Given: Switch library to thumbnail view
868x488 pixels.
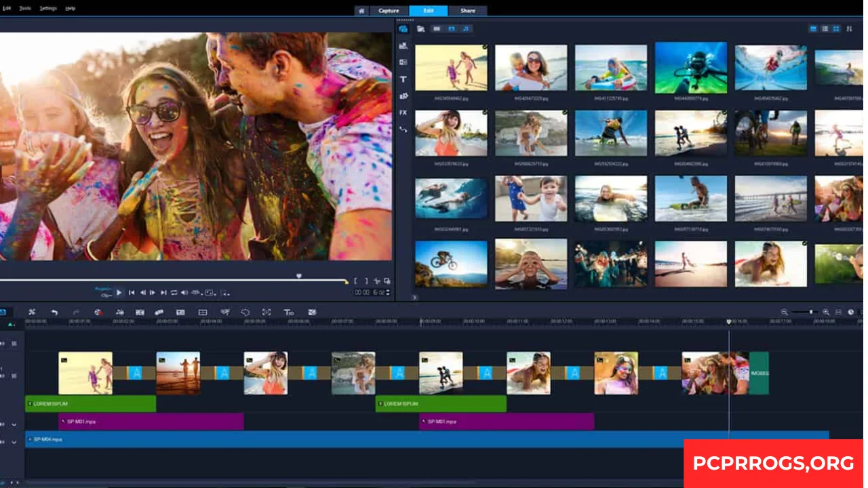Looking at the screenshot, I should click(836, 29).
